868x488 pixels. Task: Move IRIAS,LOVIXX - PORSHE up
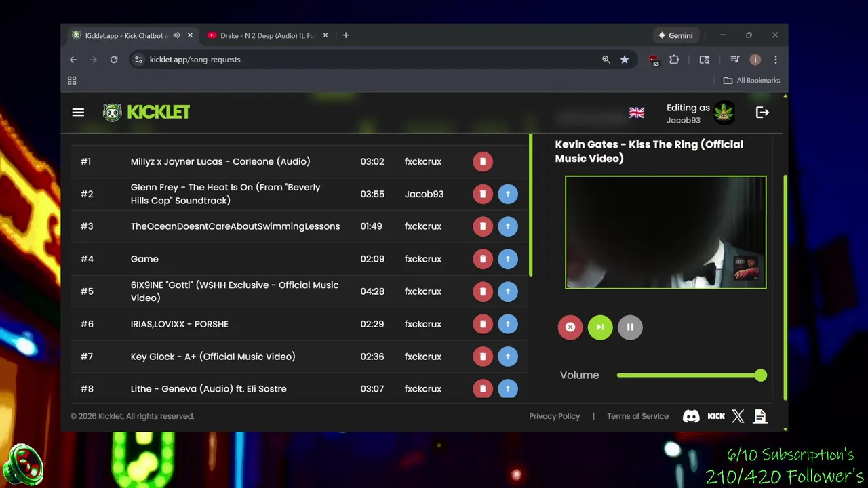click(x=508, y=324)
